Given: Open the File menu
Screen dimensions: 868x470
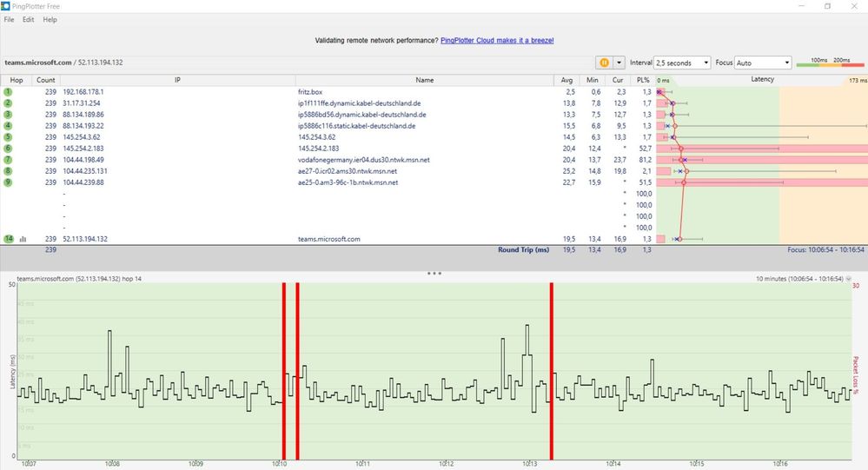Looking at the screenshot, I should tap(9, 19).
